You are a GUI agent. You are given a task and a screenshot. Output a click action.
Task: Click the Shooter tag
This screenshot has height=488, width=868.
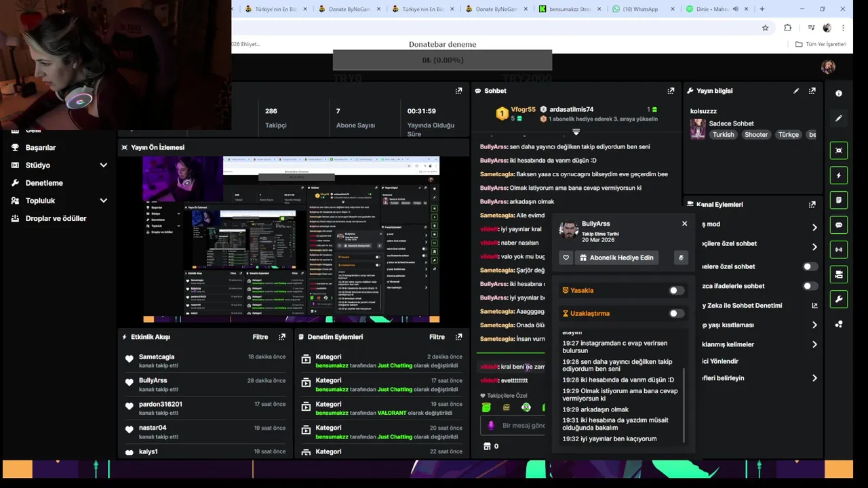tap(756, 134)
